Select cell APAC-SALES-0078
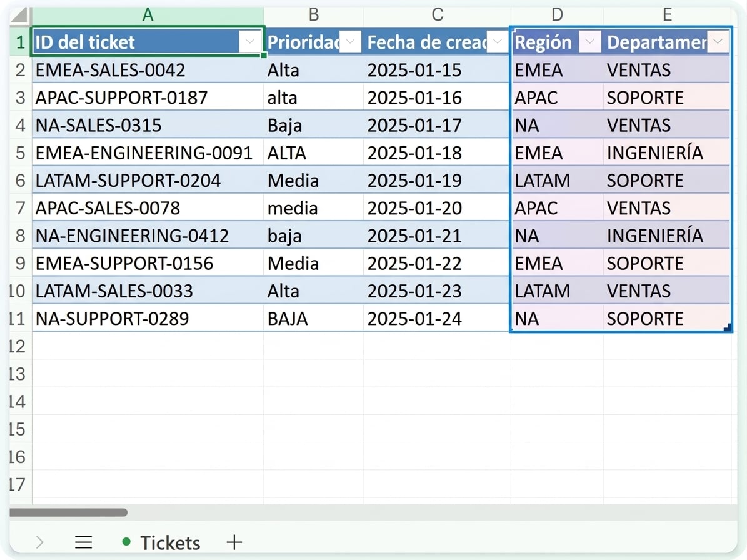Screen dimensions: 747x560 click(x=148, y=208)
